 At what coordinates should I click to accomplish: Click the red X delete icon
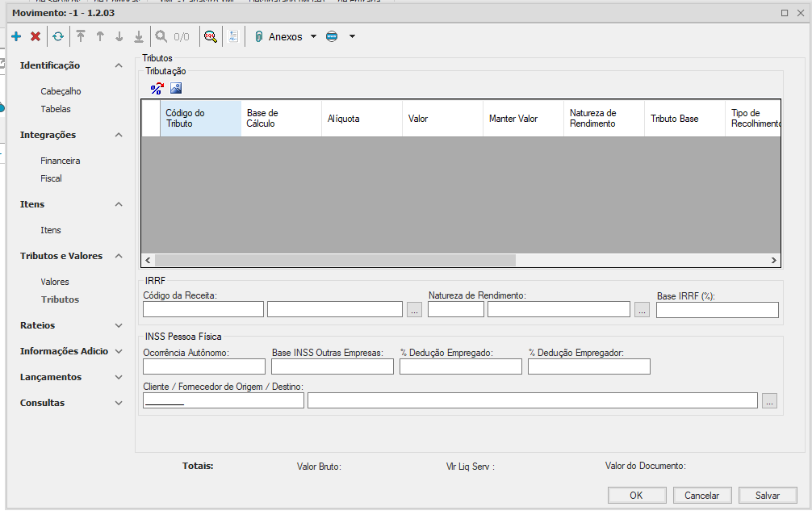[36, 36]
